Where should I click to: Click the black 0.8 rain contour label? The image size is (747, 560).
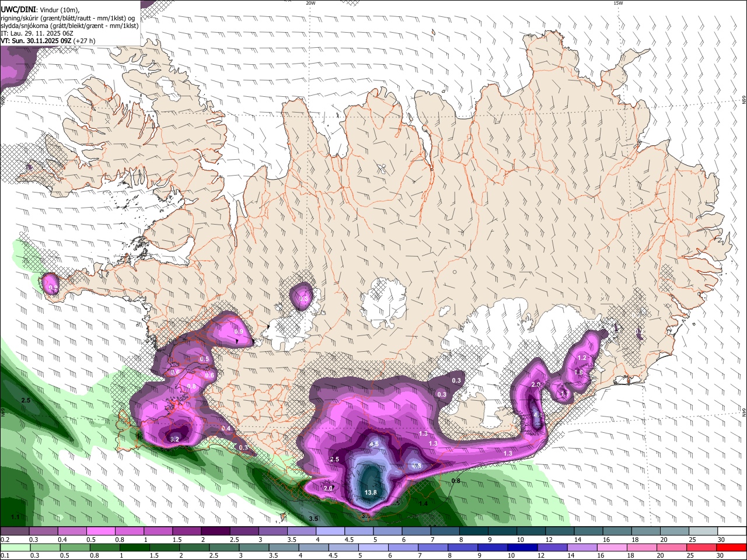click(x=456, y=481)
